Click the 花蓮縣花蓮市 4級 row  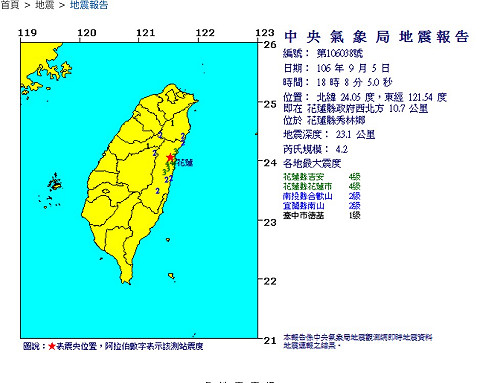click(322, 186)
